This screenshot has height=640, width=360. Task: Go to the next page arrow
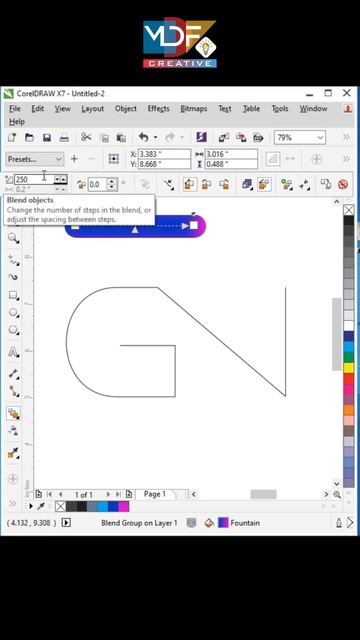[x=108, y=494]
